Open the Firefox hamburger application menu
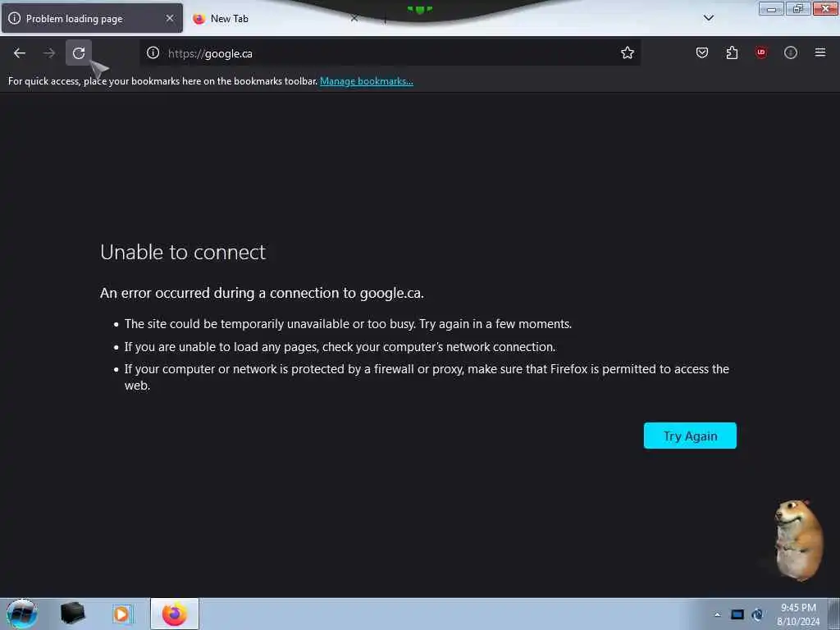Image resolution: width=840 pixels, height=630 pixels. pos(820,53)
